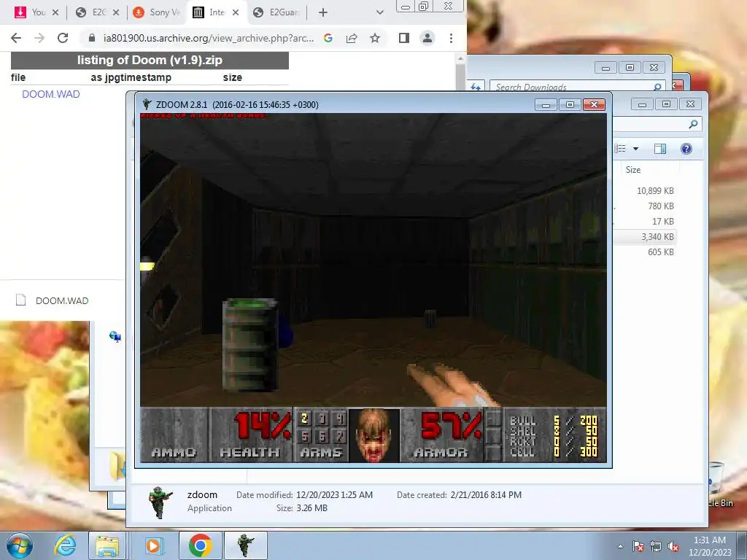Screen dimensions: 747x560
Task: Switch to Chrome on the taskbar
Action: click(x=200, y=545)
